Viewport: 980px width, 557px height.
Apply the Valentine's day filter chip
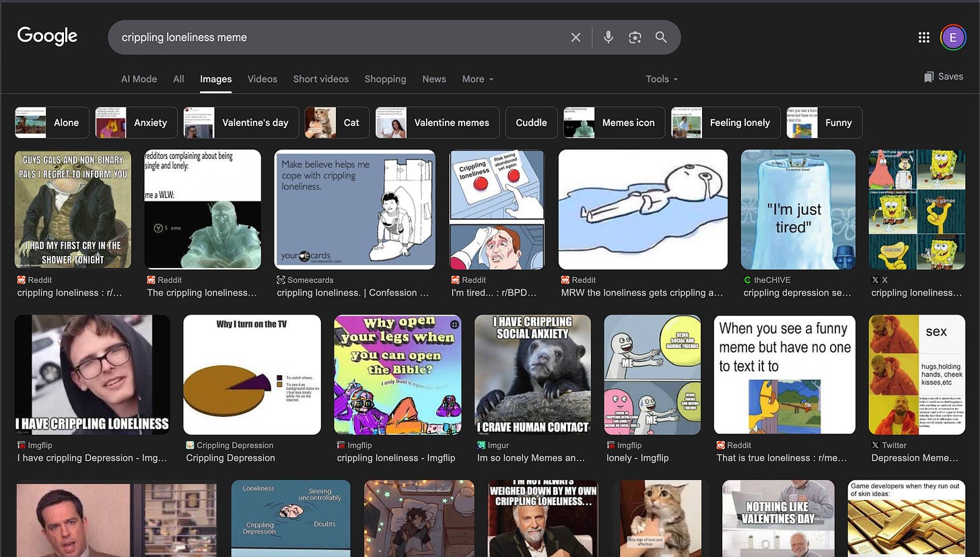pyautogui.click(x=241, y=123)
